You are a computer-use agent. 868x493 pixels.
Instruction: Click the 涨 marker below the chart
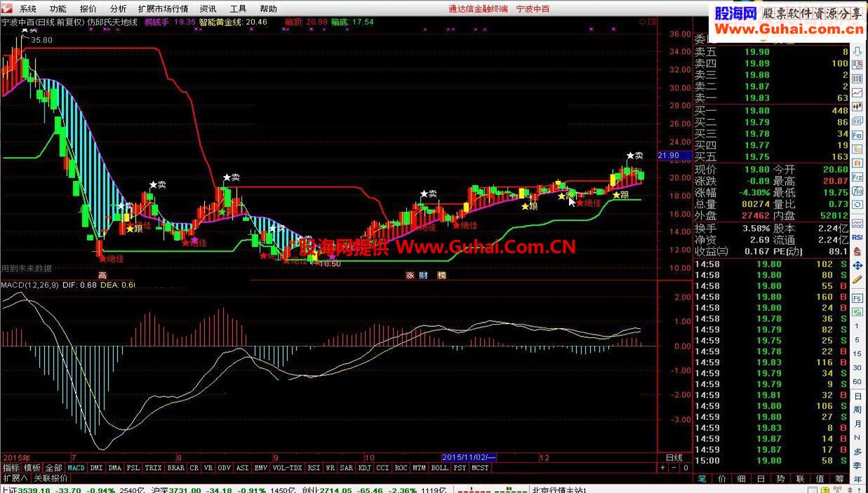click(410, 276)
